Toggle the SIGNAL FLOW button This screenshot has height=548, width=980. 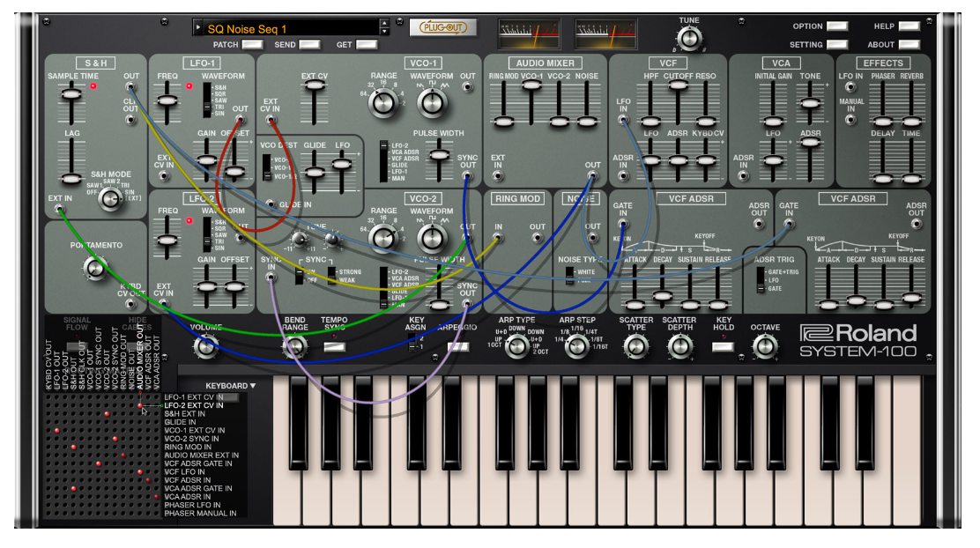77,346
